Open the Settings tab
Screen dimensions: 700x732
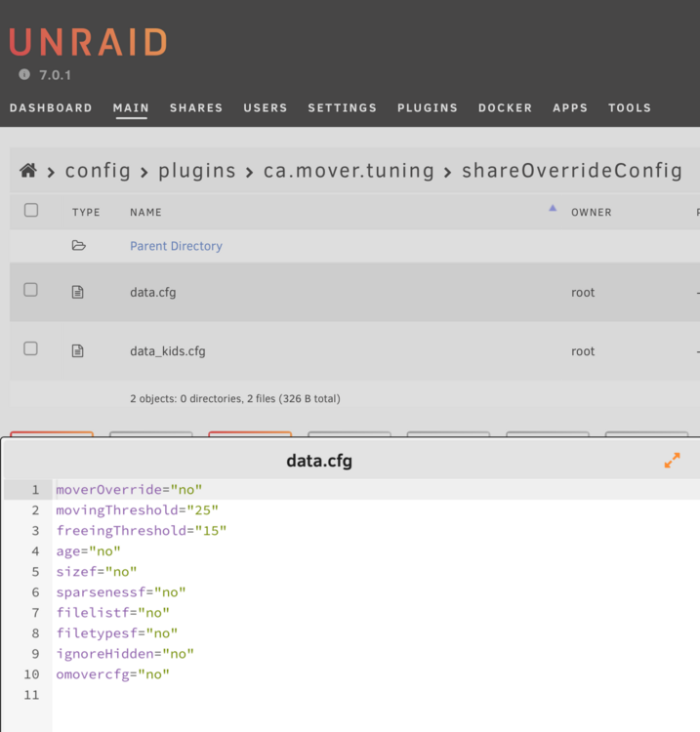click(x=343, y=107)
